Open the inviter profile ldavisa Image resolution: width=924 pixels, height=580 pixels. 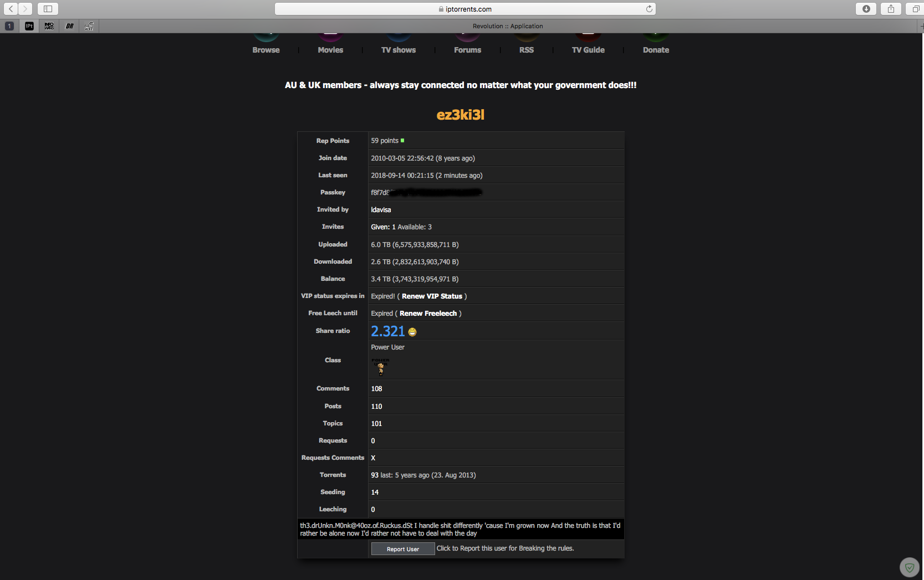[x=381, y=210]
